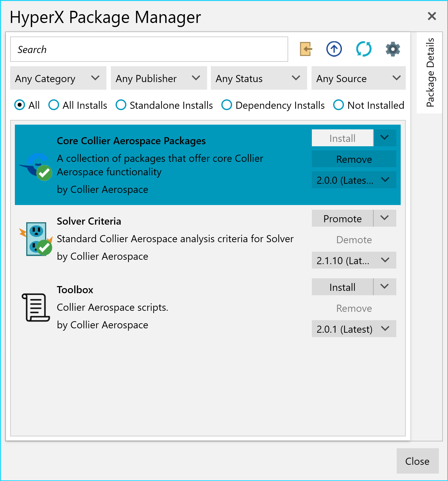
Task: Expand the Promote arrow for Solver Criteria
Action: (x=385, y=218)
